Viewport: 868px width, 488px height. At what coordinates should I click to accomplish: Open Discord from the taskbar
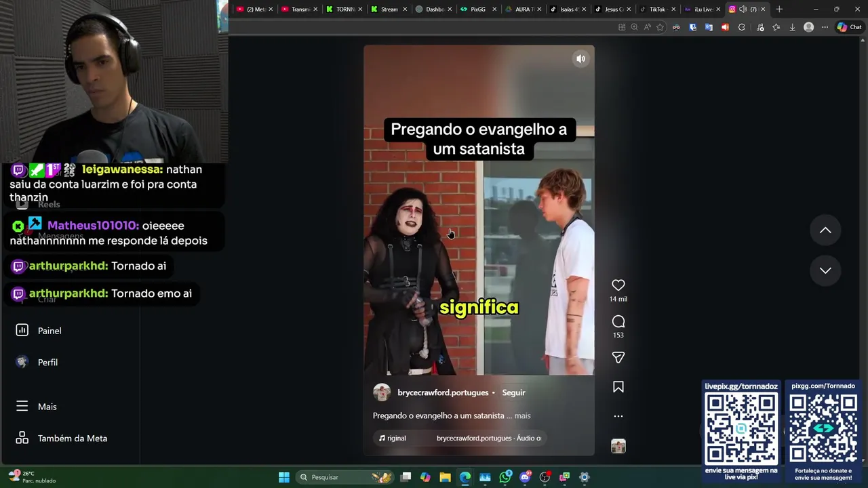click(x=525, y=477)
